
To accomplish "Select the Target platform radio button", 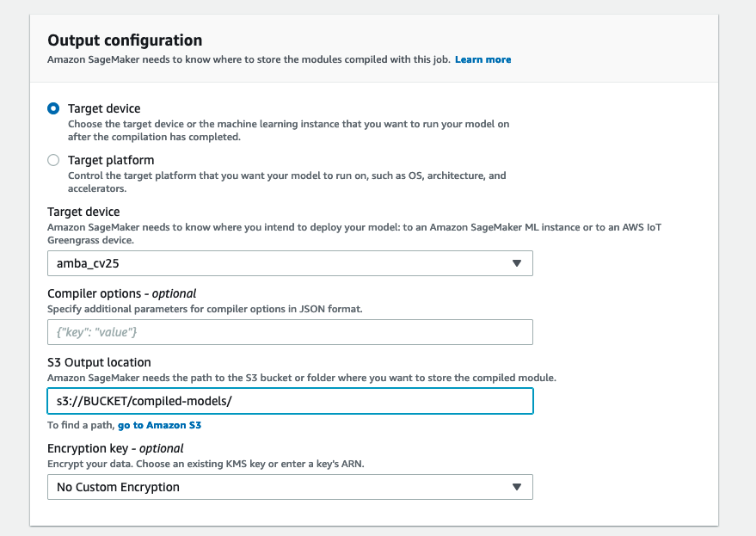I will (x=54, y=160).
